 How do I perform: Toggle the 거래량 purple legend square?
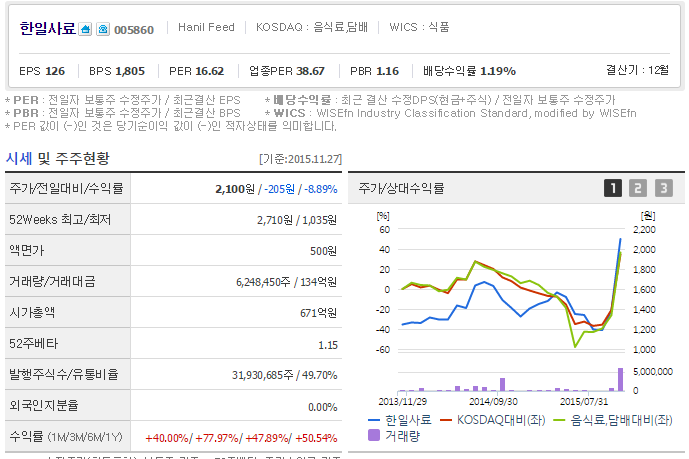[x=394, y=436]
